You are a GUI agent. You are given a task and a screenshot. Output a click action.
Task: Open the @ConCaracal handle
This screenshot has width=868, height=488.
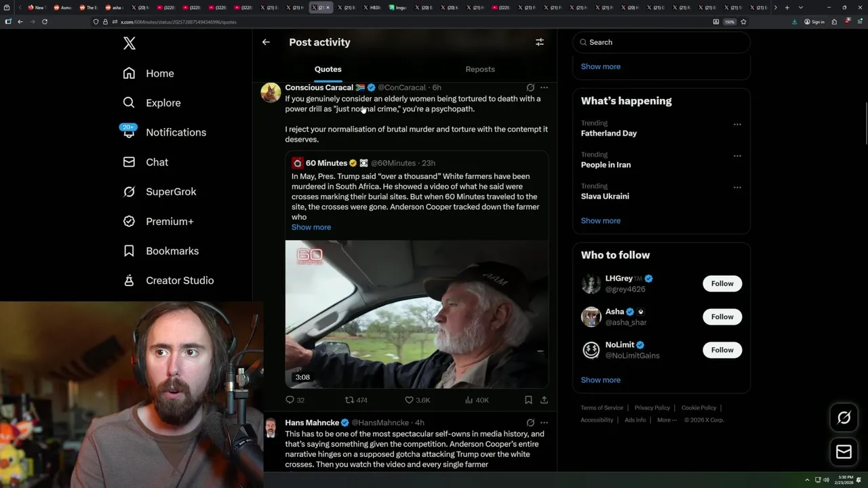pos(401,87)
